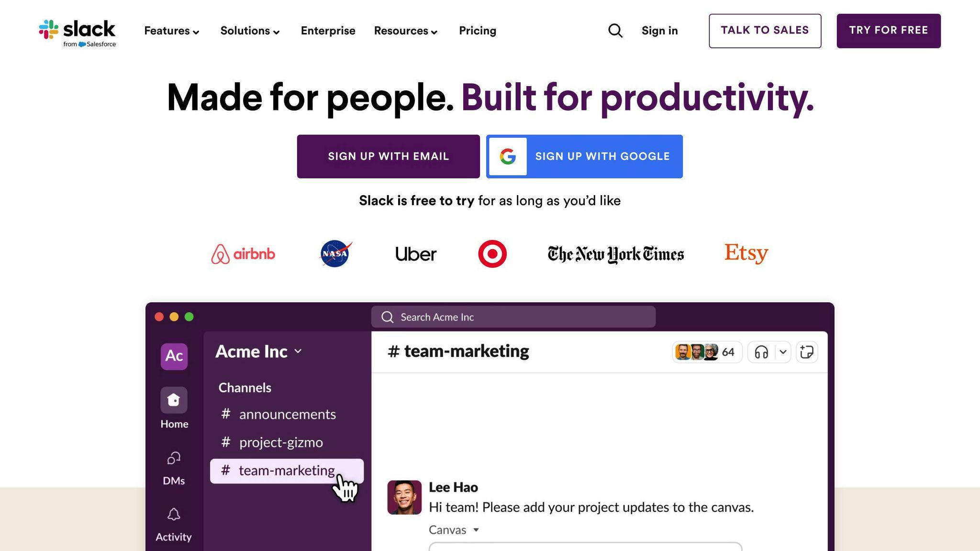Check Activity in the Slack sidebar

(174, 515)
